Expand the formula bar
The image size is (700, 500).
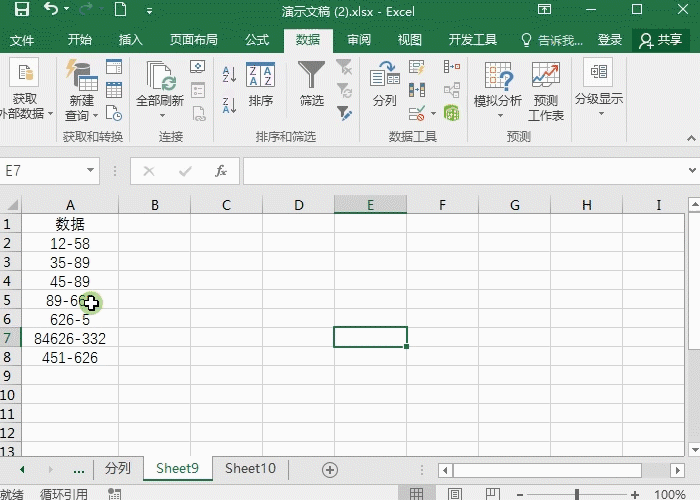(x=692, y=170)
